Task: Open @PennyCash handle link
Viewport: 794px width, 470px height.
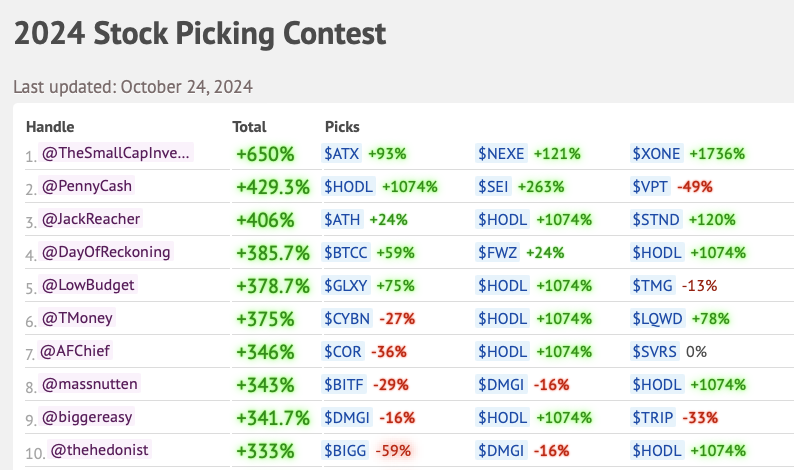Action: (87, 186)
